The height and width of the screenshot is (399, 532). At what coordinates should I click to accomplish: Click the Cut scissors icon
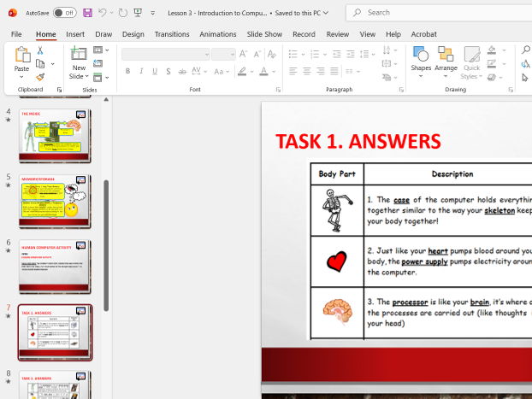coord(40,50)
